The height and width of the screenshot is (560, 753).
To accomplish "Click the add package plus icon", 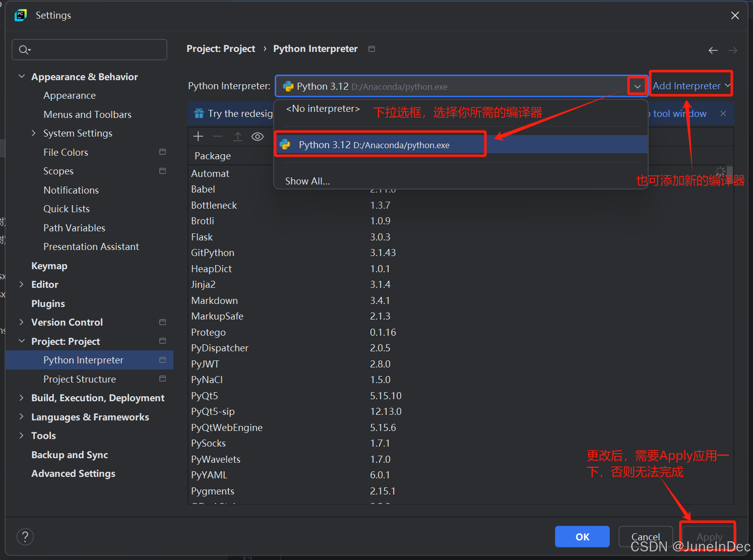I will click(198, 137).
